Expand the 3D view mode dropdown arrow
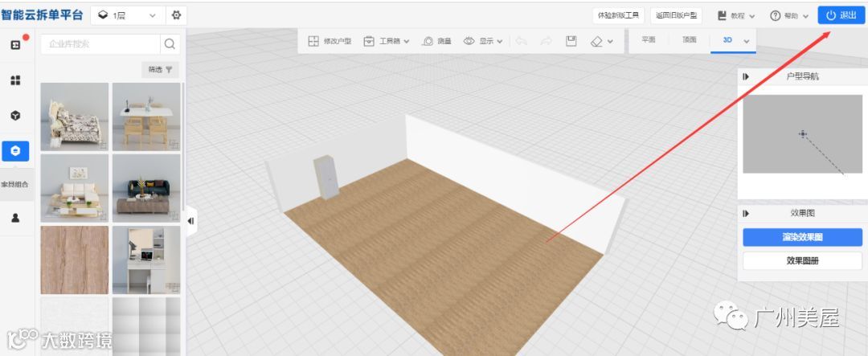This screenshot has width=868, height=356. pyautogui.click(x=746, y=41)
